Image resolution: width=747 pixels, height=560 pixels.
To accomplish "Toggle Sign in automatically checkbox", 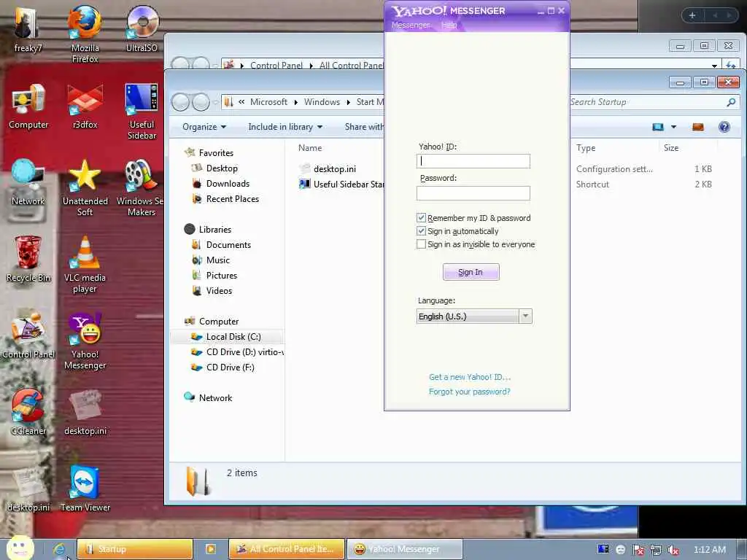I will click(421, 231).
